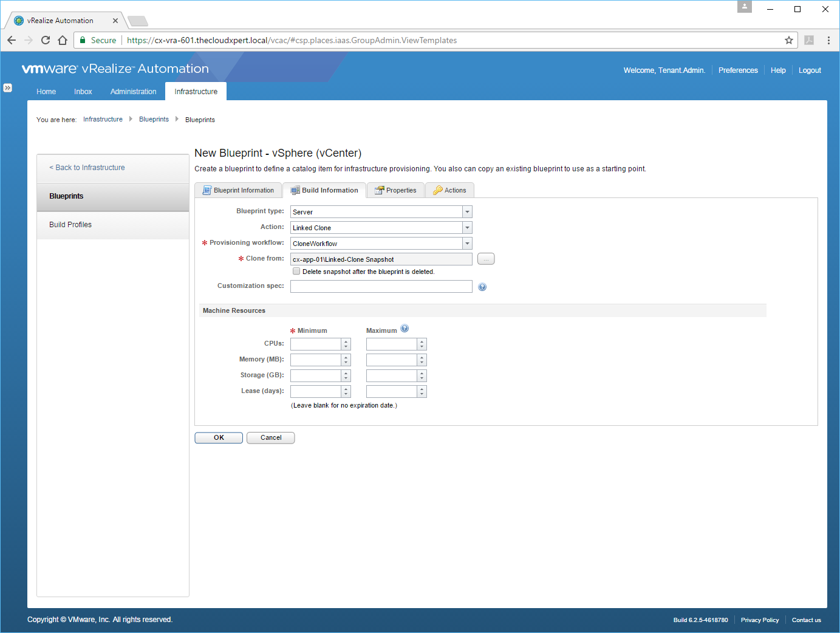Open the Provisioning workflow dropdown

click(467, 244)
